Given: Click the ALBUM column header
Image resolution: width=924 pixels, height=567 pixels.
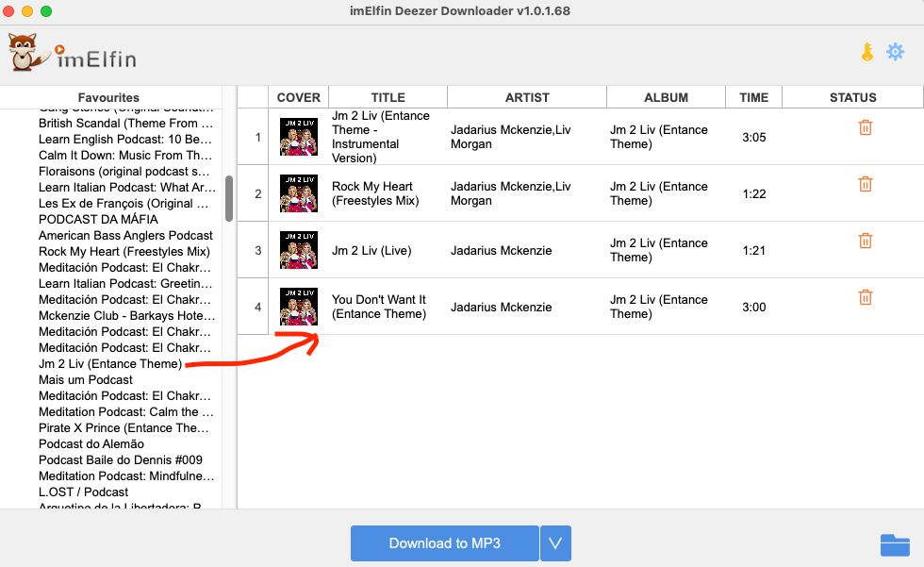Looking at the screenshot, I should click(666, 97).
